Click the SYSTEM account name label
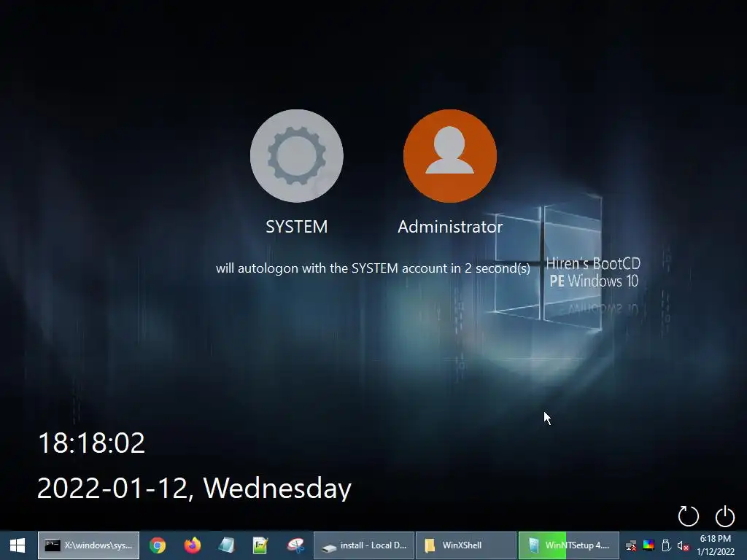 click(x=296, y=227)
